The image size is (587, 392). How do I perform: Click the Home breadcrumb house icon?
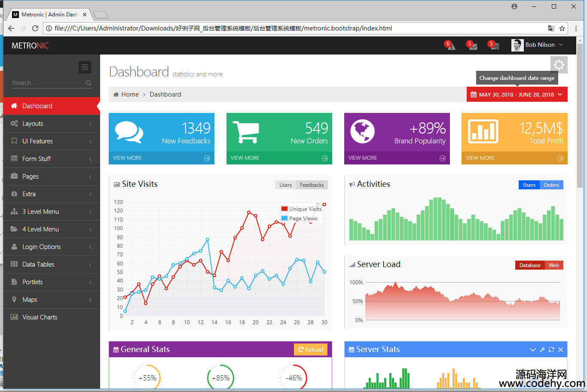[x=116, y=94]
